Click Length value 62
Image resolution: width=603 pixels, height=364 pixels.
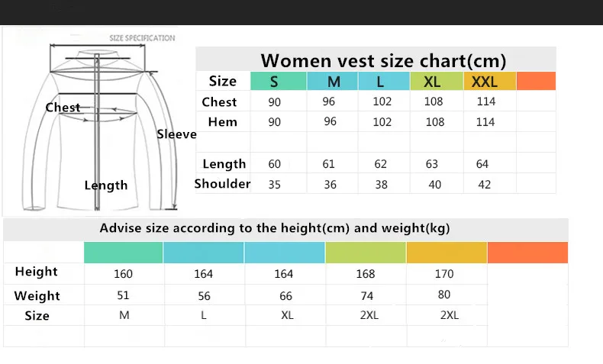381,164
